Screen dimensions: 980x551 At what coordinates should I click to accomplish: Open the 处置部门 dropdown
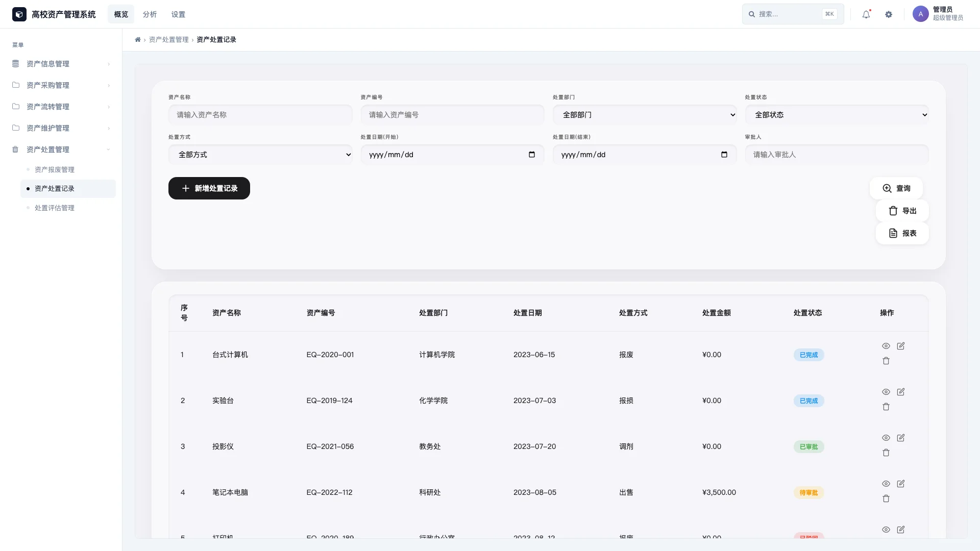(x=644, y=115)
